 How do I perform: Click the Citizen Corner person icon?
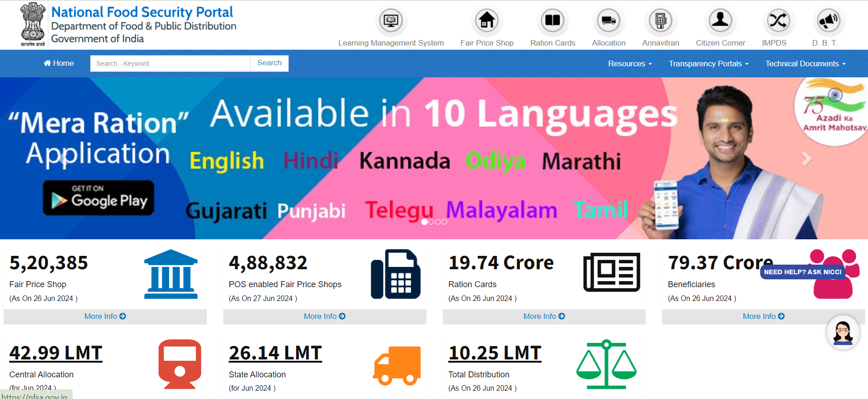point(721,20)
